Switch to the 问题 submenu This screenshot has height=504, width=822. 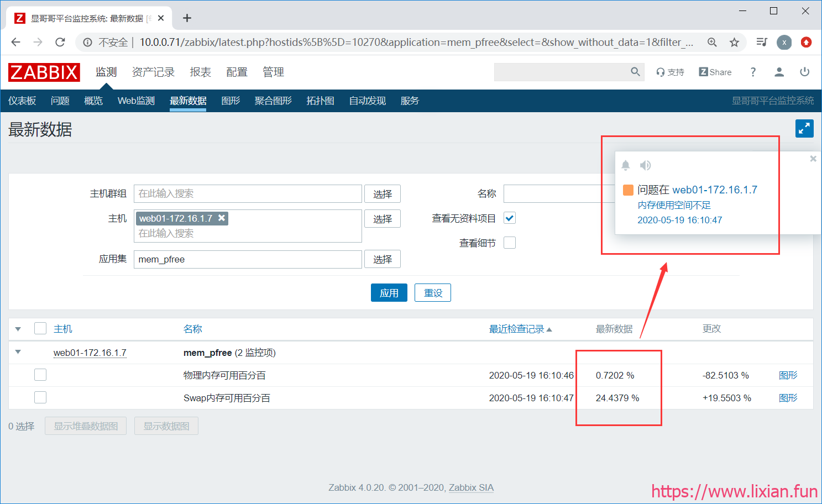tap(60, 101)
